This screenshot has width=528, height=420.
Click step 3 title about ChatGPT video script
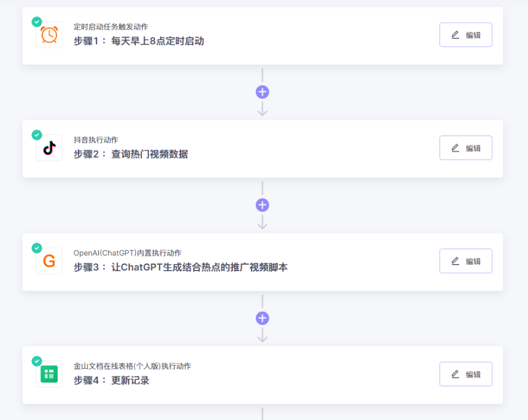pyautogui.click(x=199, y=268)
